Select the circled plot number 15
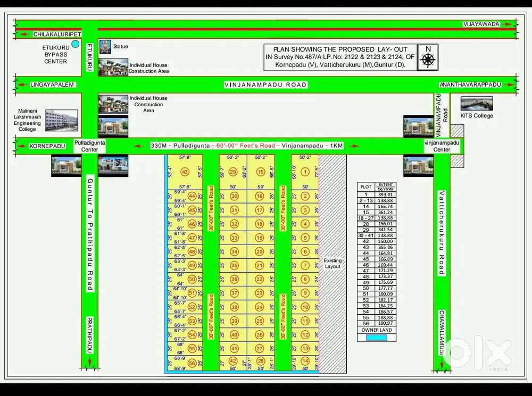 pyautogui.click(x=260, y=172)
